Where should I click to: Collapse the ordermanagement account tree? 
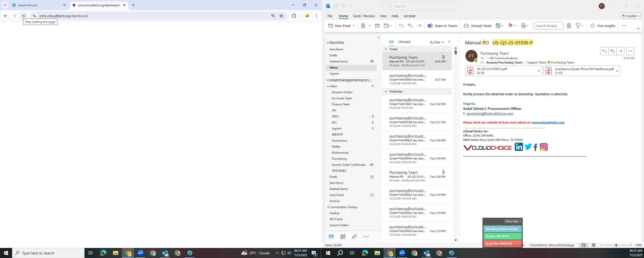[328, 80]
